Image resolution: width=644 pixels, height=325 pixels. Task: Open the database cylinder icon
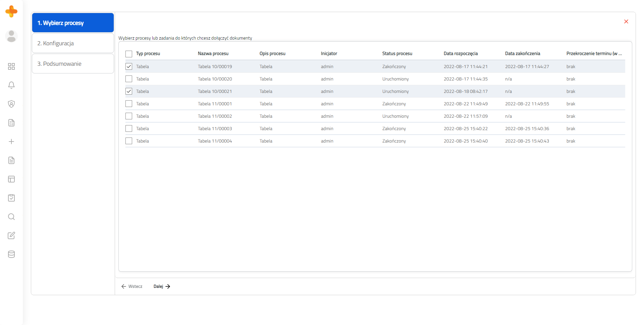tap(11, 254)
